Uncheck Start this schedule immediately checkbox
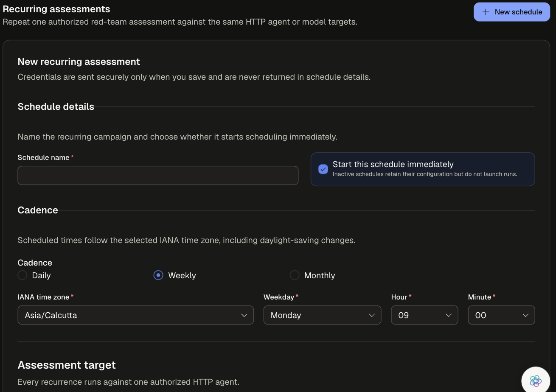 323,169
